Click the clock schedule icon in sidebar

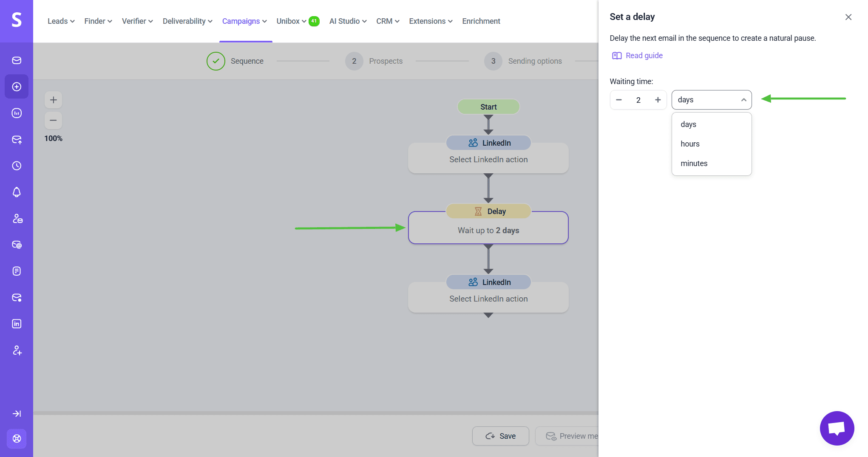[17, 166]
